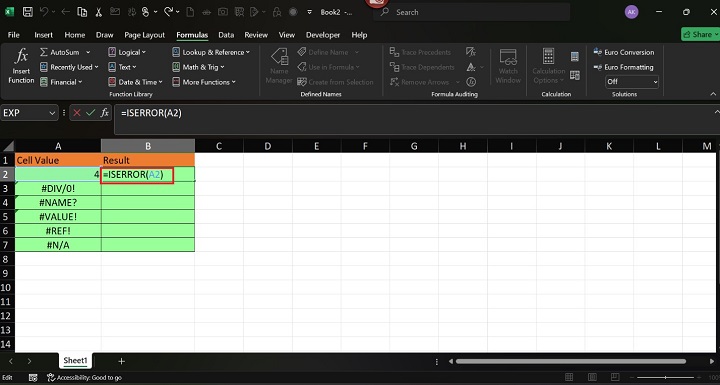Open the Customize Quick Access Toolbar arrow
Viewport: 720px width, 385px height.
click(310, 12)
